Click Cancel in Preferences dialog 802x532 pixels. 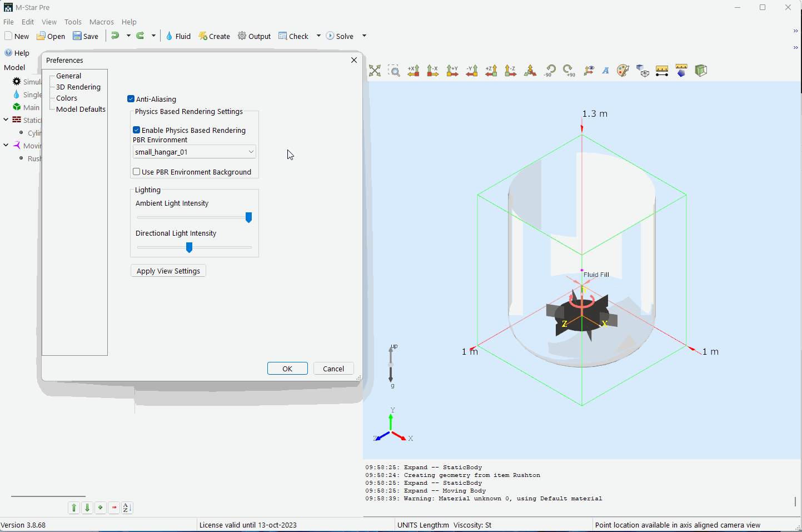(x=333, y=369)
